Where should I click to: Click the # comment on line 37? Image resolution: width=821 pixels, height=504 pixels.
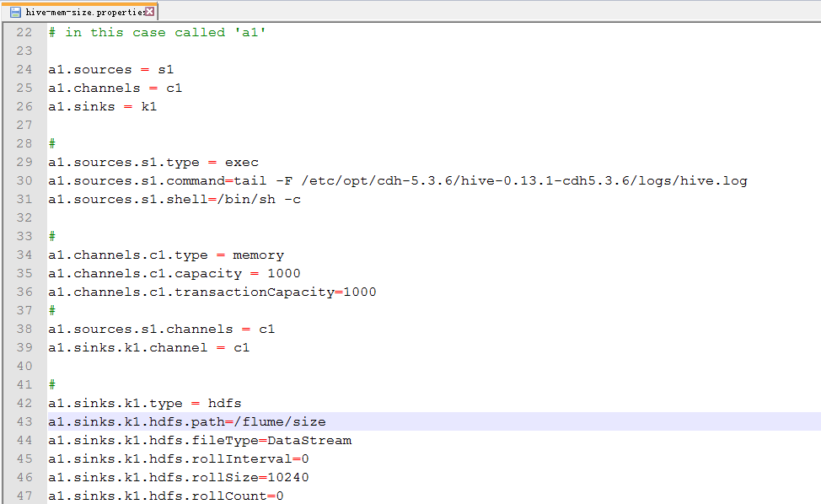pyautogui.click(x=51, y=310)
